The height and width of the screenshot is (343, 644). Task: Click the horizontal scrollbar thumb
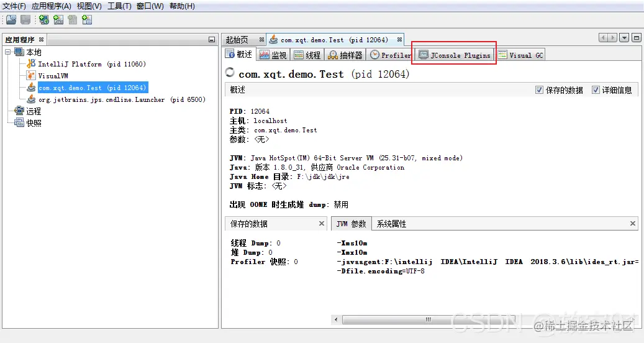click(428, 319)
